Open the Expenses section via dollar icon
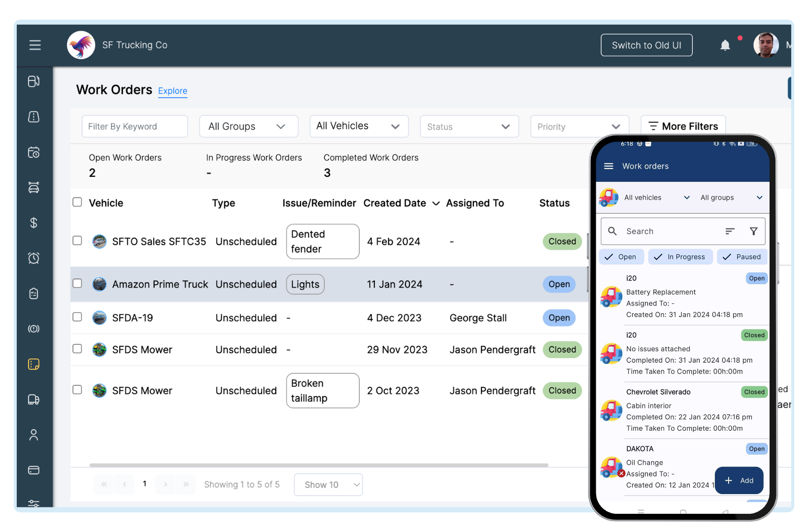 coord(34,223)
